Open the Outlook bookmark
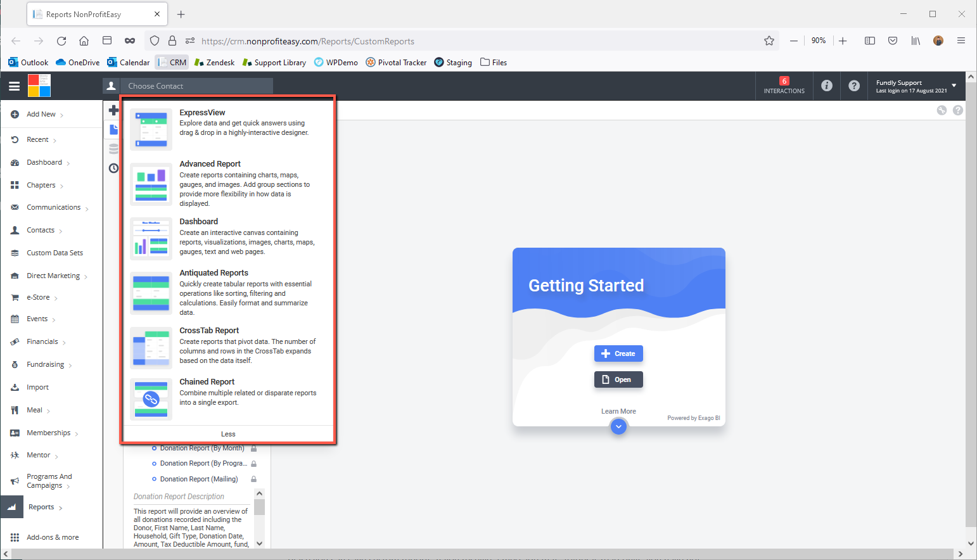 coord(29,62)
